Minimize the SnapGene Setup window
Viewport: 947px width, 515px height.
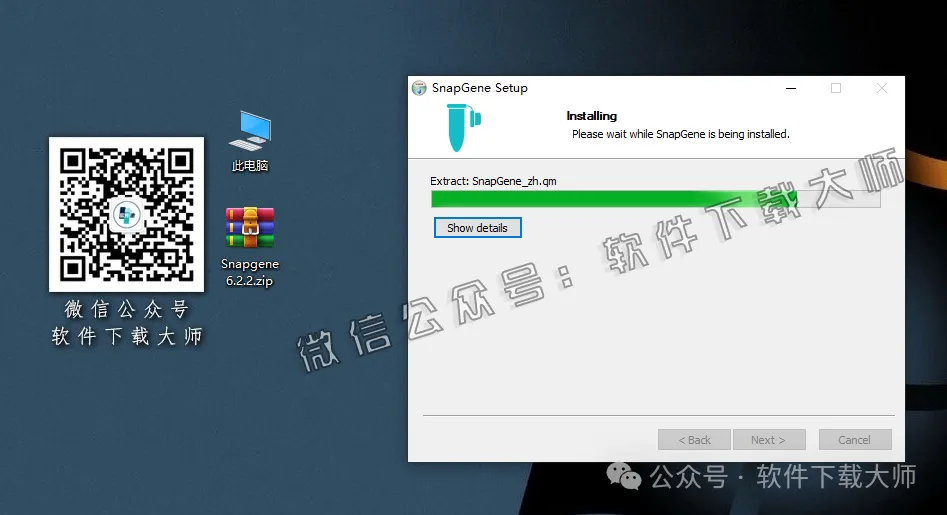tap(791, 88)
